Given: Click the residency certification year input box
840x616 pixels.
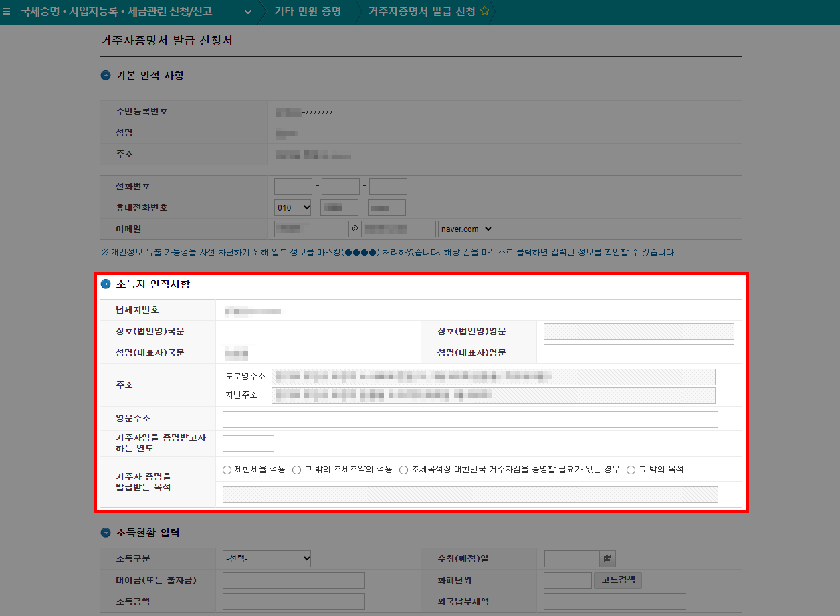Looking at the screenshot, I should pos(247,443).
